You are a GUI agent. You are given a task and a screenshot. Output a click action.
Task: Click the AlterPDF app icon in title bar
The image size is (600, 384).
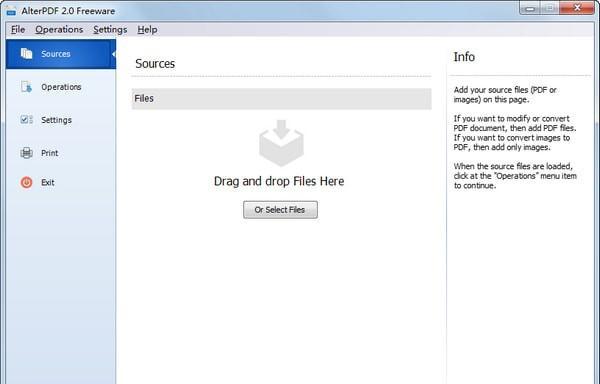click(x=11, y=11)
